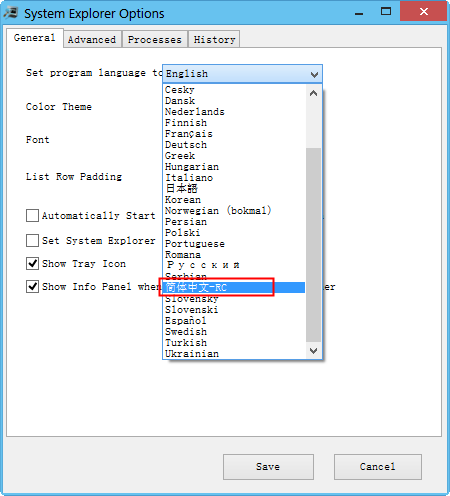Choose Hungarian language entry
Screen dimensions: 450x496
pyautogui.click(x=235, y=167)
